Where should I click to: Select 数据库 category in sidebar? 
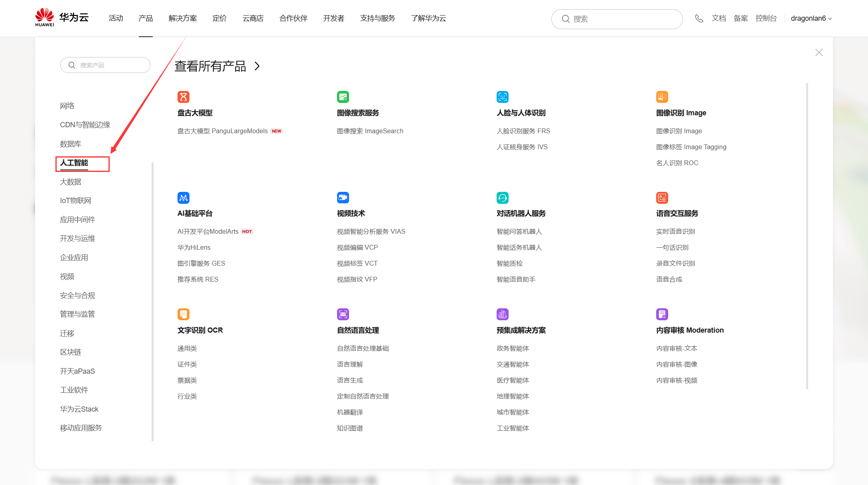[x=71, y=144]
